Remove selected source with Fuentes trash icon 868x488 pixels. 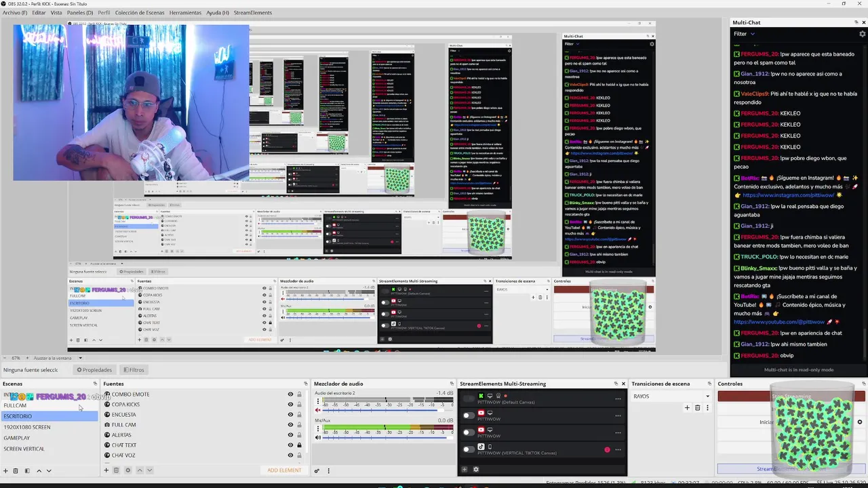click(x=116, y=470)
